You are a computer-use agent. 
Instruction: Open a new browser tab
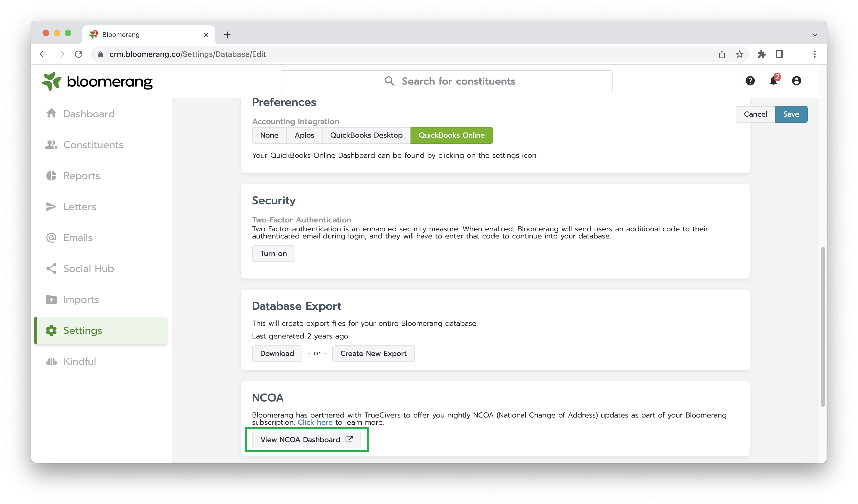point(227,35)
